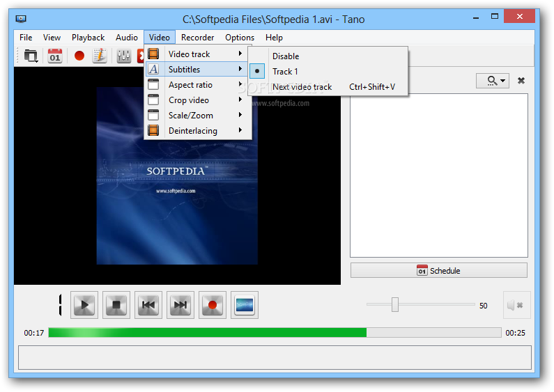Click the volume value 50

[484, 306]
